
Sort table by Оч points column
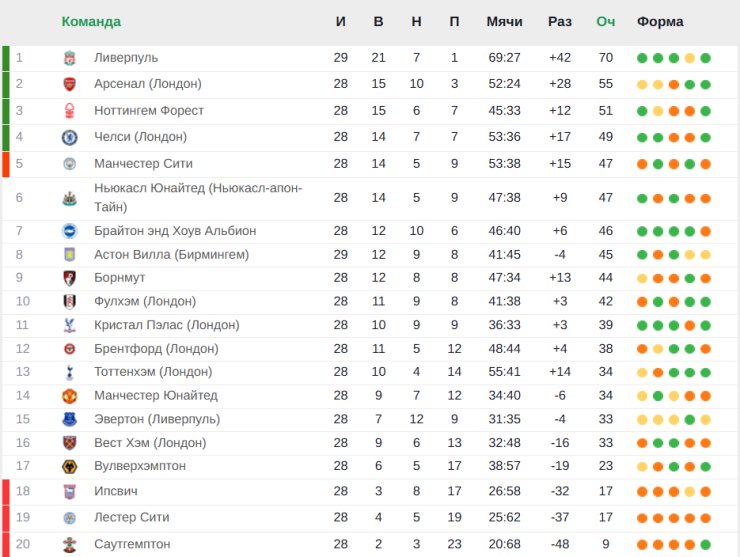pos(605,22)
